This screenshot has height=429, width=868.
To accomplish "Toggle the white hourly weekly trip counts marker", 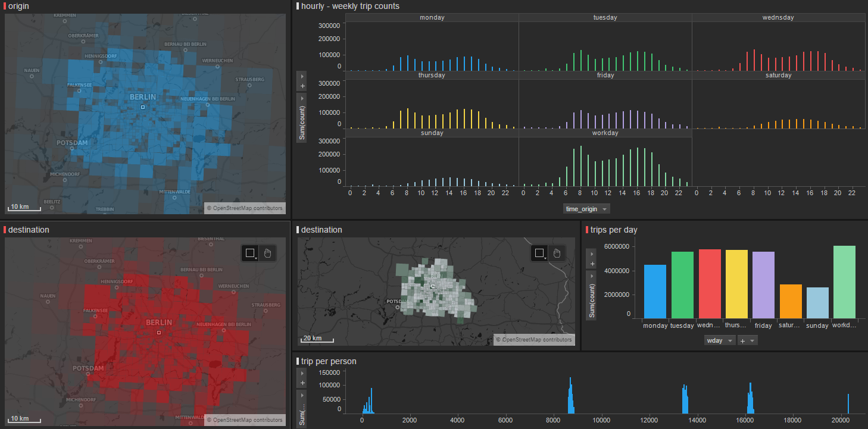I will click(298, 6).
